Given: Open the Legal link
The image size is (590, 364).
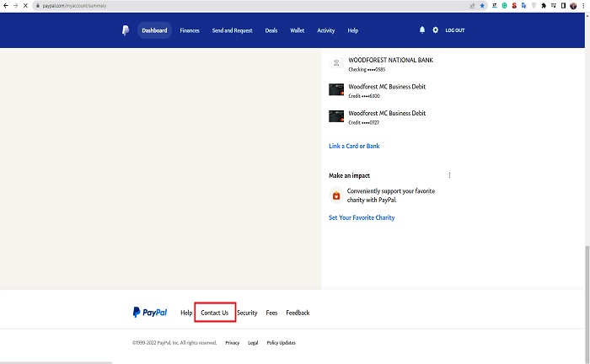Looking at the screenshot, I should [253, 343].
